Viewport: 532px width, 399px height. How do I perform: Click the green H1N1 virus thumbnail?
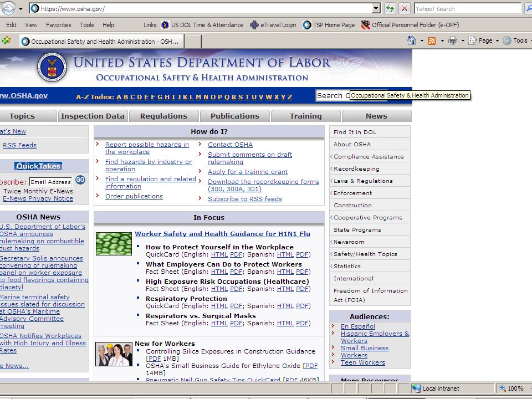114,244
